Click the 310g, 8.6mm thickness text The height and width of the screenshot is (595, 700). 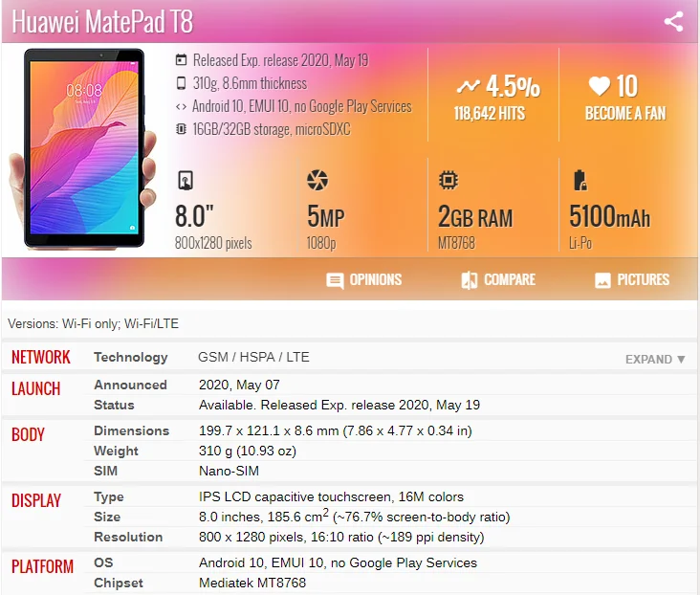pos(250,83)
